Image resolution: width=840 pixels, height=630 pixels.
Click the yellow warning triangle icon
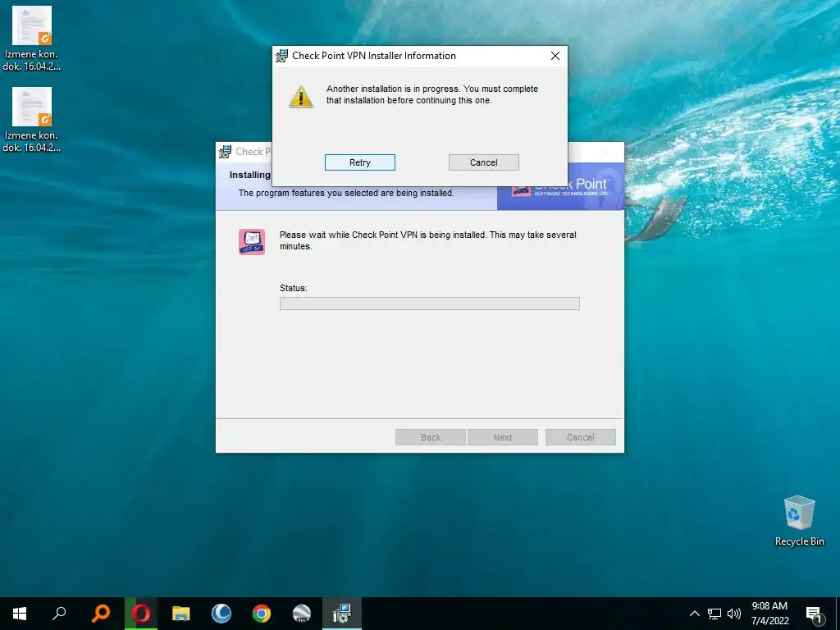point(301,97)
